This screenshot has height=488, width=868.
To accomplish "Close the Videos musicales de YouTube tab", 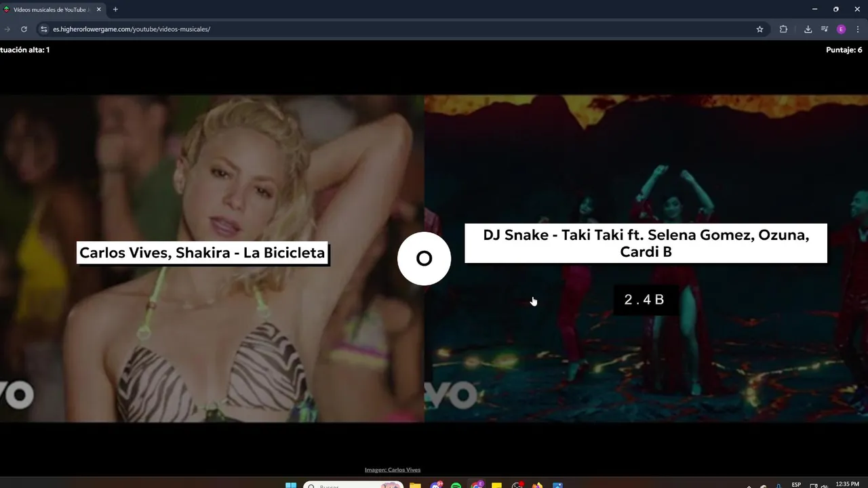I will coord(98,9).
